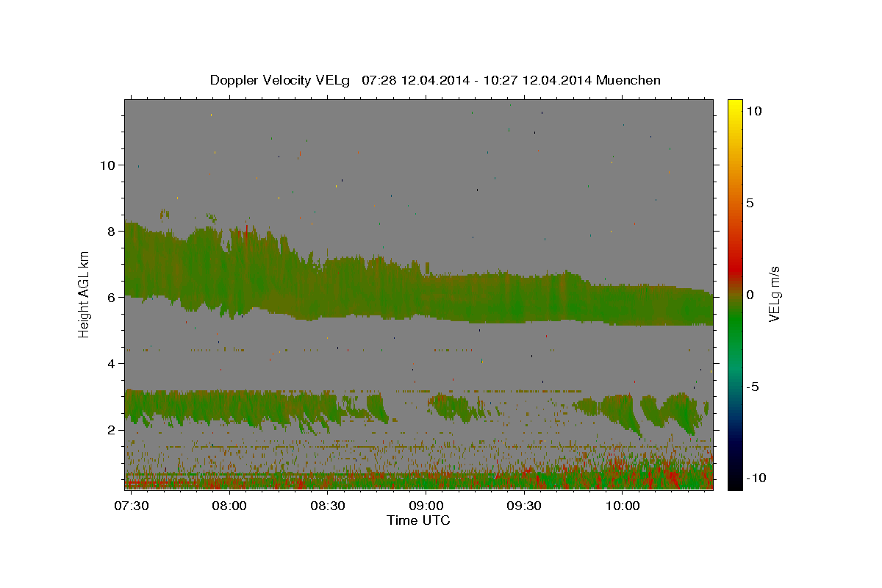Click the plot title 'Doppler Velocity VELg'
The image size is (882, 588).
pos(280,80)
